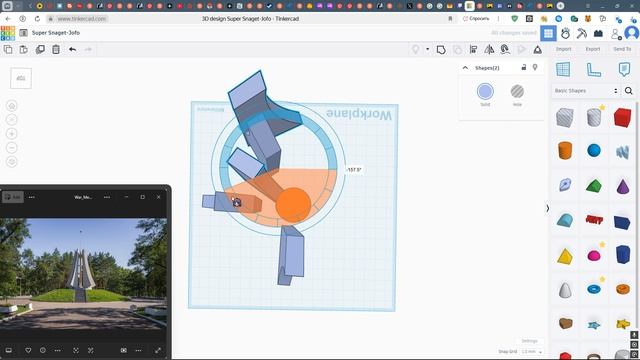Pick the yellow Pyramid shape
Image resolution: width=640 pixels, height=360 pixels.
point(565,256)
